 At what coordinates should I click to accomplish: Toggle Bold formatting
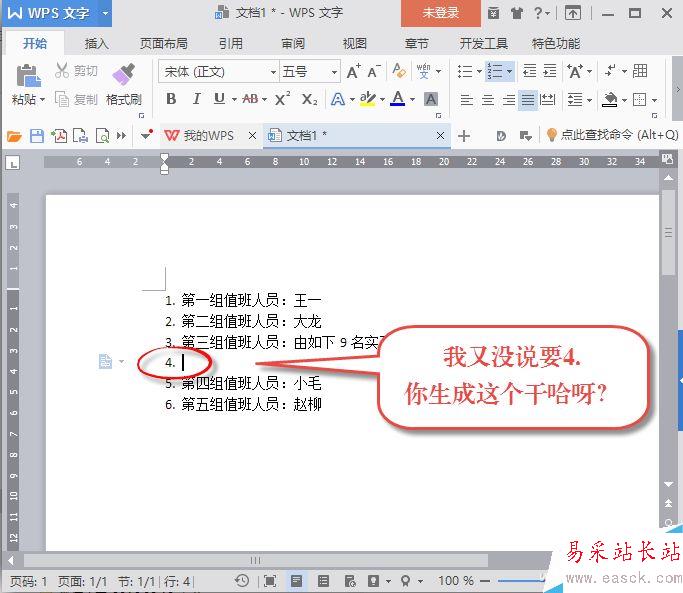tap(171, 99)
